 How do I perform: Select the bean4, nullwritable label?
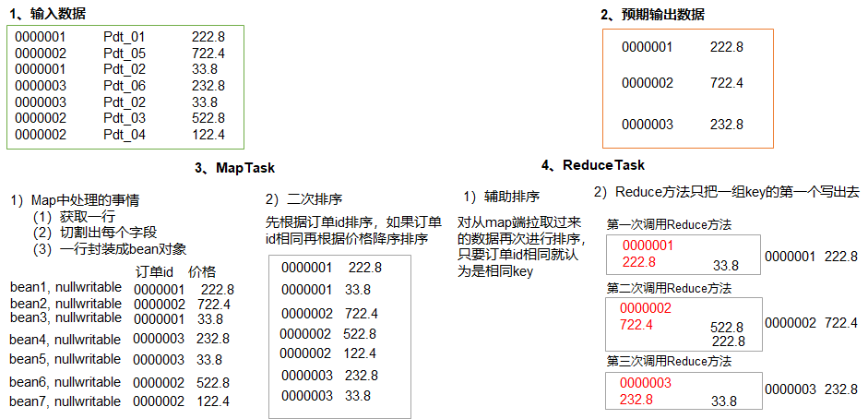(65, 340)
